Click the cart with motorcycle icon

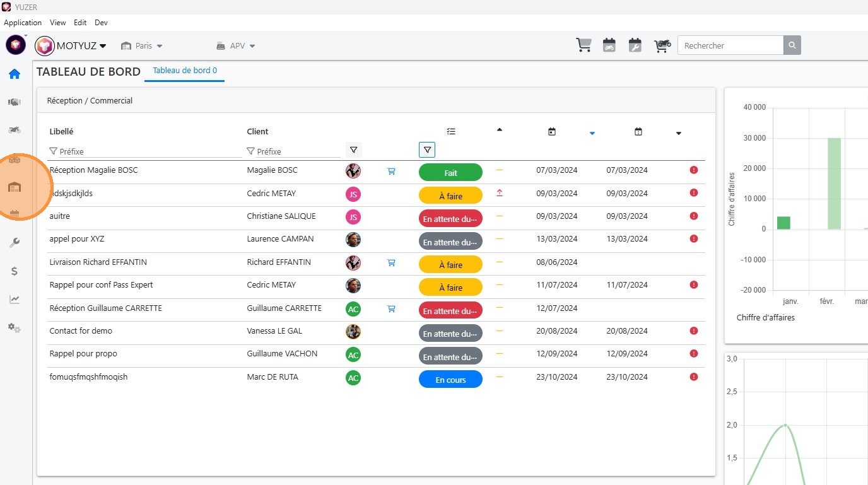[662, 45]
